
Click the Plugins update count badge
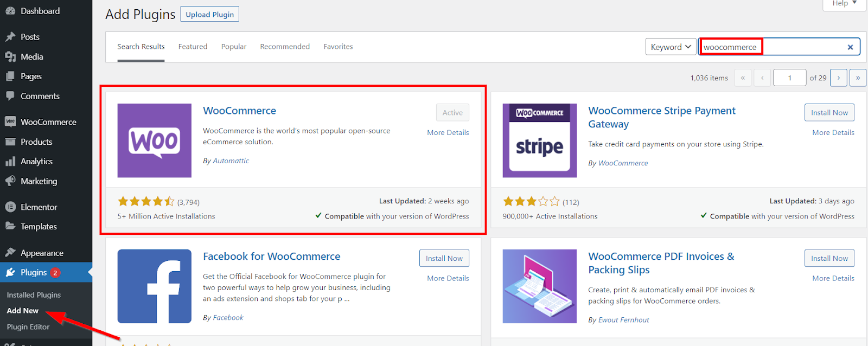click(x=55, y=273)
